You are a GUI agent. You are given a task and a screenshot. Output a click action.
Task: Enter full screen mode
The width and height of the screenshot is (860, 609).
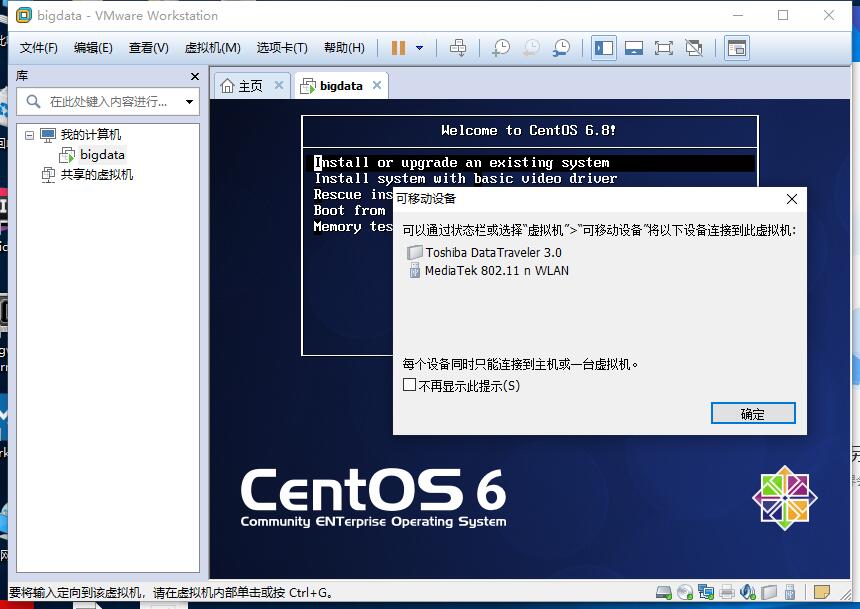664,48
